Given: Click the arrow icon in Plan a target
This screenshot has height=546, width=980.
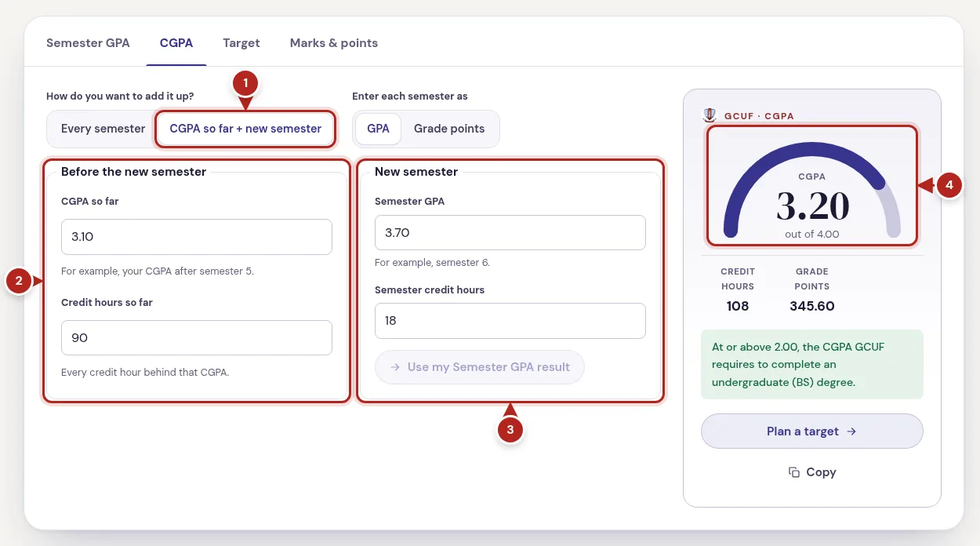Looking at the screenshot, I should click(x=851, y=431).
